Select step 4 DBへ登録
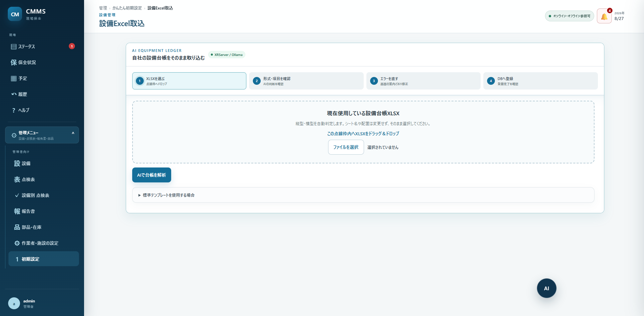Screen dimensions: 644x316 click(x=541, y=81)
